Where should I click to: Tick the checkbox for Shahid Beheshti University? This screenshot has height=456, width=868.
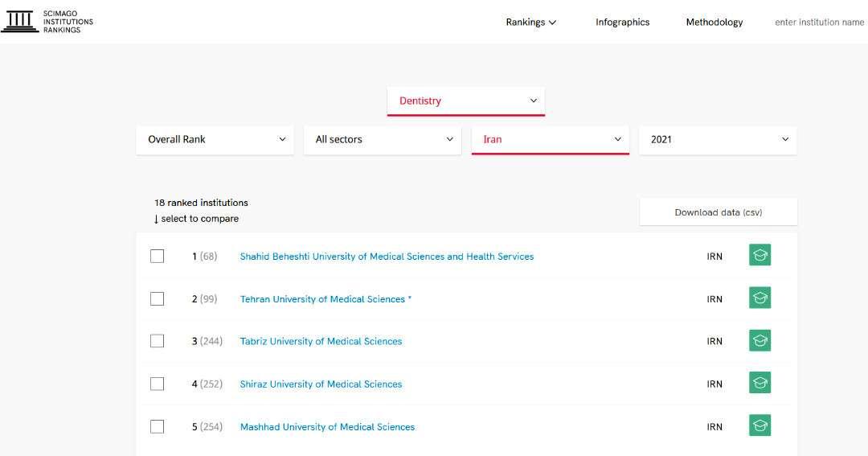point(158,257)
